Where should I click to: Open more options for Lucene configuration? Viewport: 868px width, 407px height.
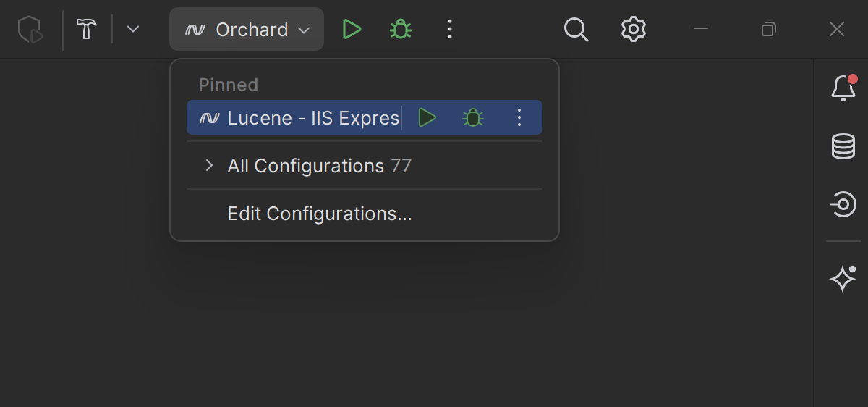(519, 118)
